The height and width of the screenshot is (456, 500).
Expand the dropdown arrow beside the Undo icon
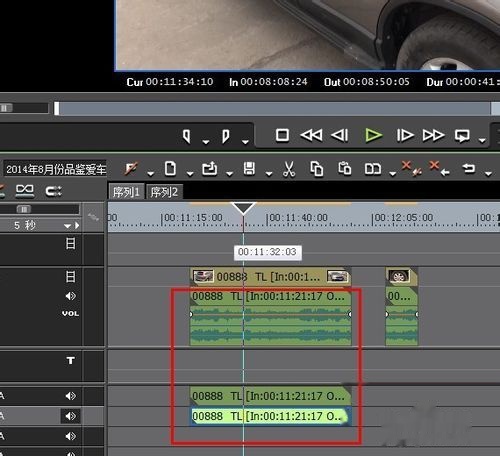point(488,173)
